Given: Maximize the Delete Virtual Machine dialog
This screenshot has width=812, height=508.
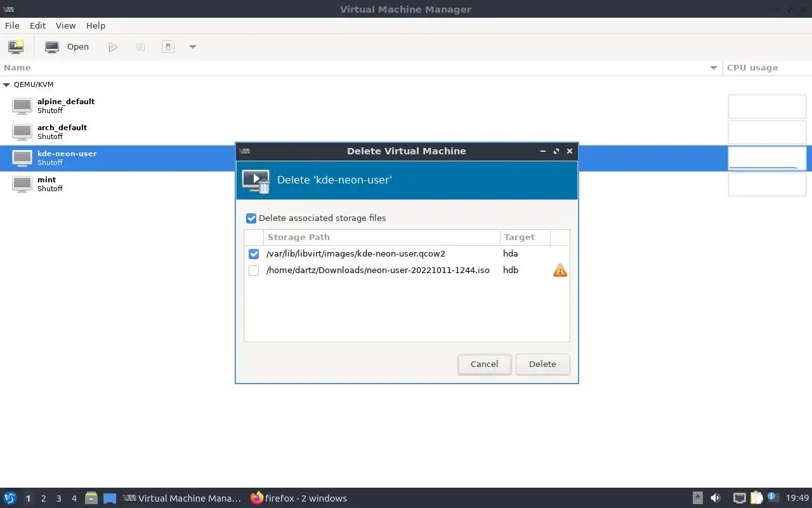Looking at the screenshot, I should [556, 151].
